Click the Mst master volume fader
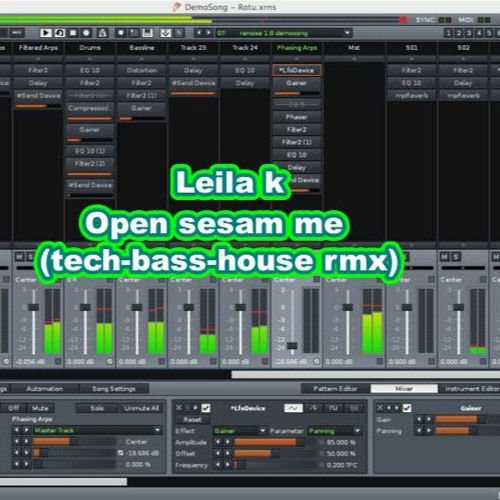 [348, 307]
